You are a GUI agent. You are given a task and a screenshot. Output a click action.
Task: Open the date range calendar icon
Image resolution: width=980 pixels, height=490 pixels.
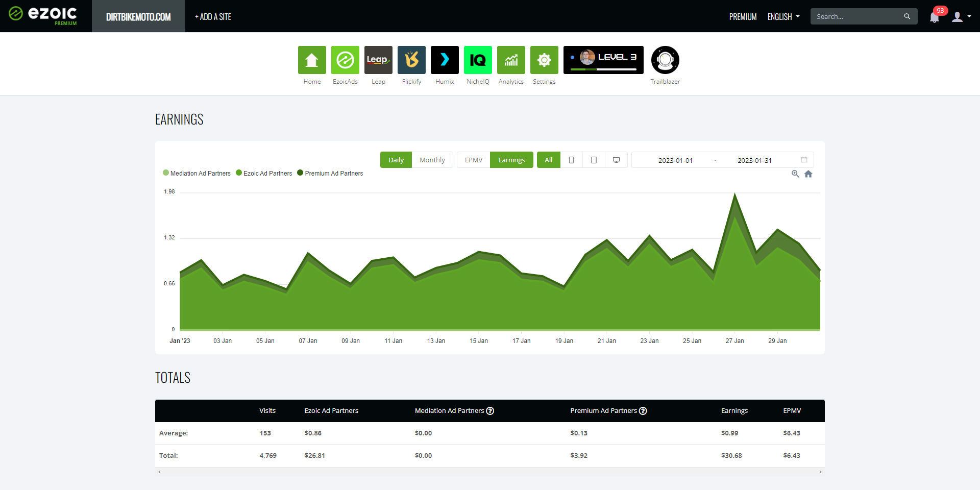tap(804, 160)
